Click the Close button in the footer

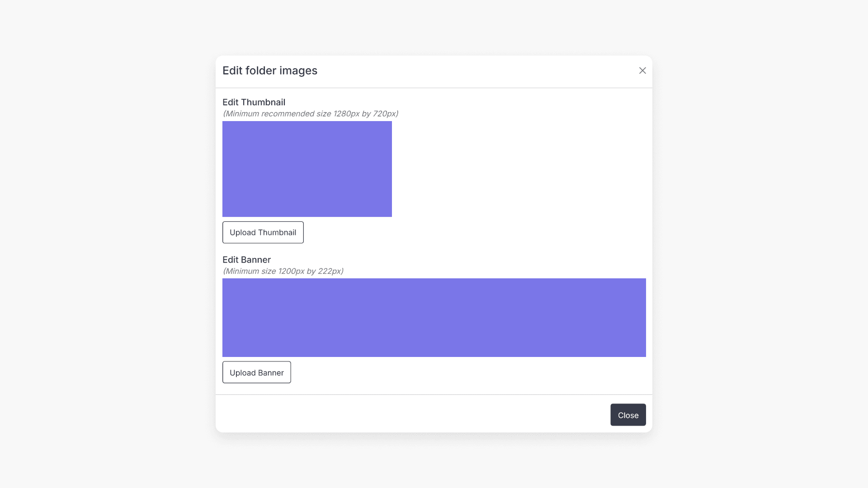pyautogui.click(x=628, y=414)
